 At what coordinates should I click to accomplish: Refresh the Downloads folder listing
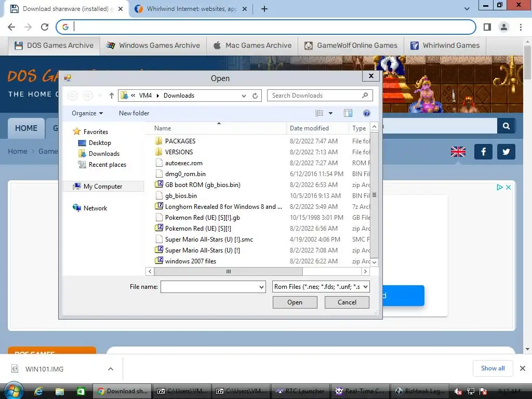coord(255,96)
